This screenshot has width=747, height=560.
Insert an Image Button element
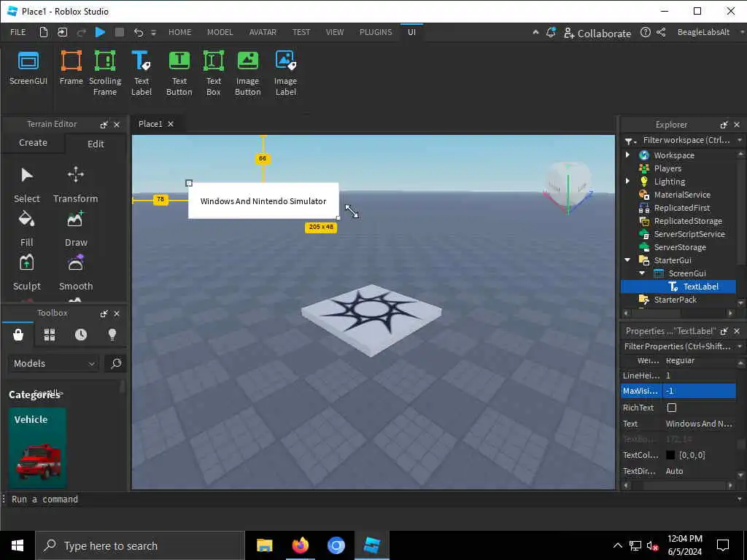pos(248,74)
